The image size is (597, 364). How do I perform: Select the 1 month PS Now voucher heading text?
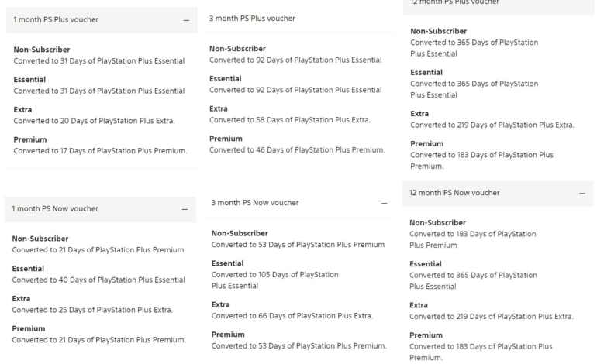[x=55, y=208]
